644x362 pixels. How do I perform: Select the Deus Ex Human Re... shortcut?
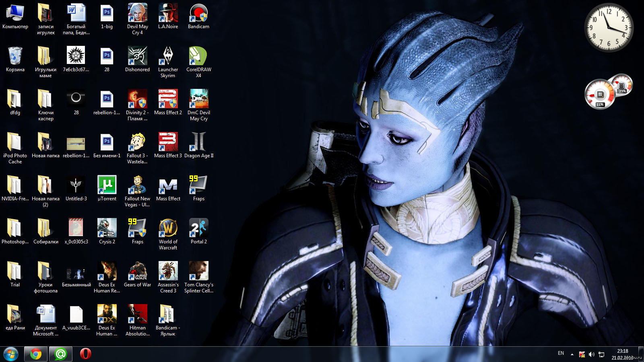(x=107, y=277)
